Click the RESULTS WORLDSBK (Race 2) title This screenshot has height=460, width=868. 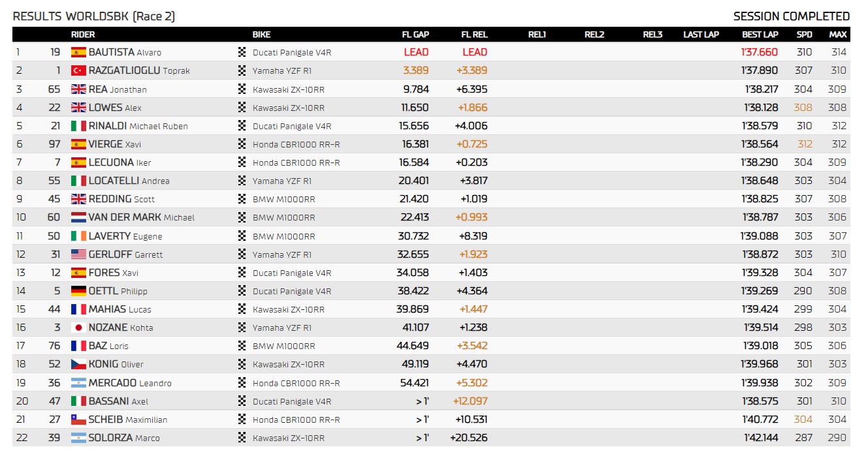point(94,16)
